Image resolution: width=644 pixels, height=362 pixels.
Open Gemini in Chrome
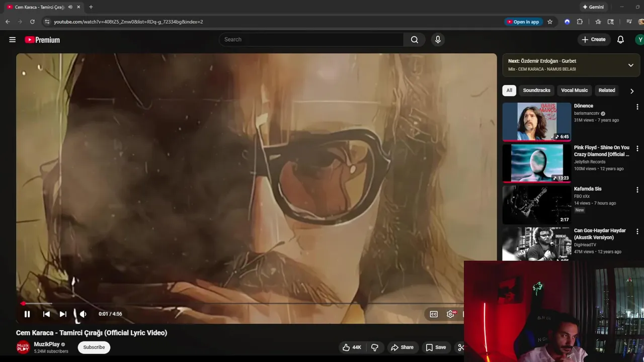tap(593, 7)
